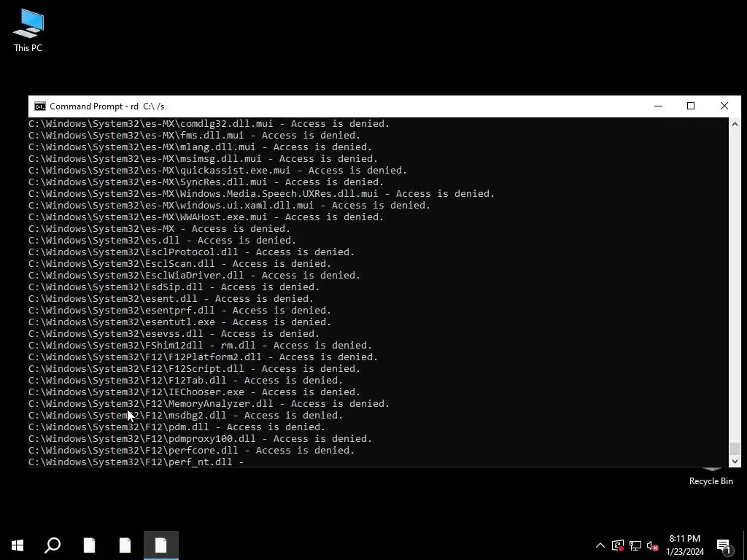747x560 pixels.
Task: Click the EsclWiaDriver.dll output line
Action: 194,275
